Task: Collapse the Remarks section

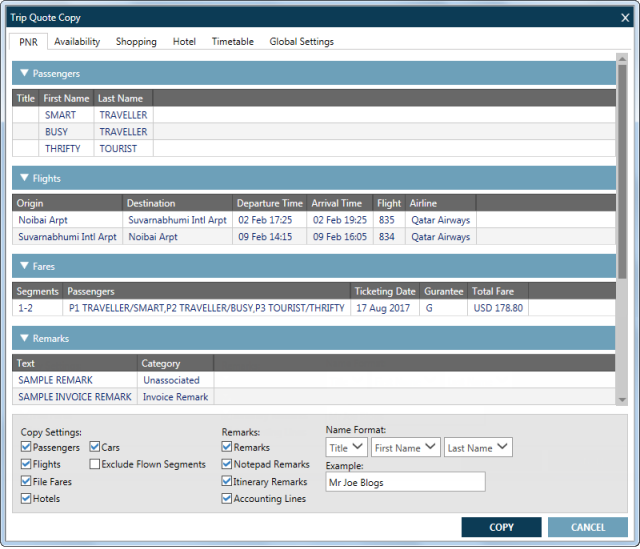Action: tap(25, 339)
